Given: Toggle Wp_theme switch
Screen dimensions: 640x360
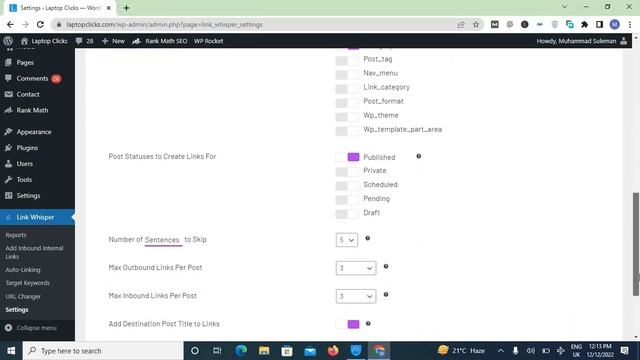Looking at the screenshot, I should 347,117.
